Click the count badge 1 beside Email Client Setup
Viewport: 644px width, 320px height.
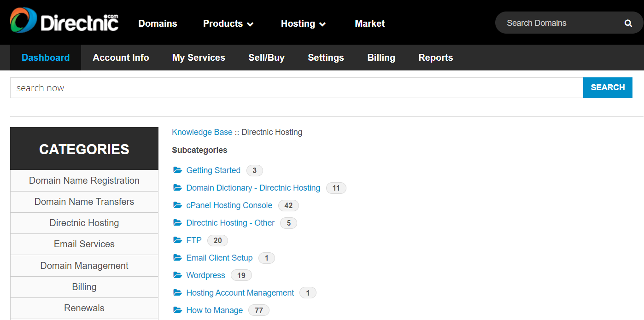point(267,258)
